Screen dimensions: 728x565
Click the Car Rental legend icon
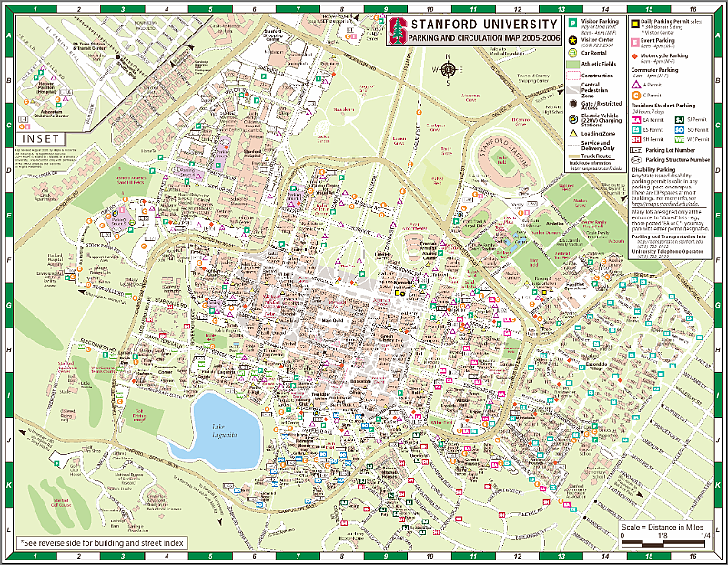coord(573,53)
